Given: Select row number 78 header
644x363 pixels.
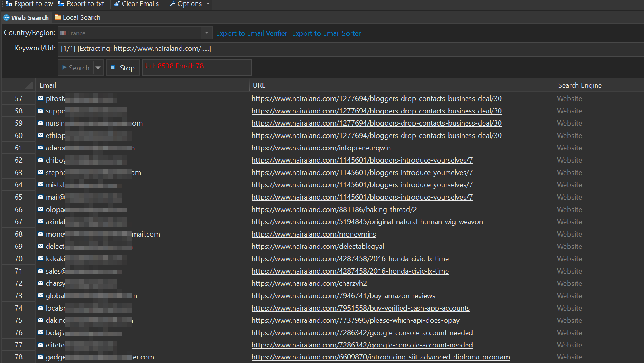Looking at the screenshot, I should tap(19, 357).
